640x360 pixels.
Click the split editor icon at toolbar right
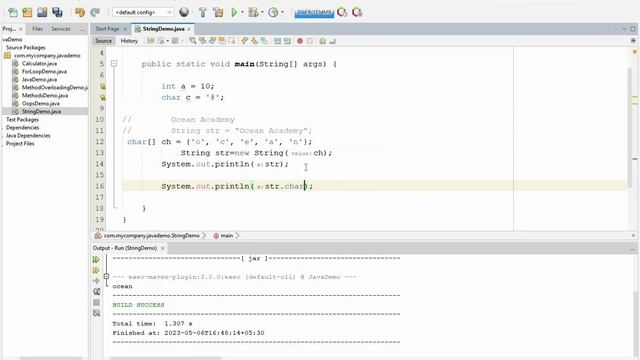coord(633,41)
